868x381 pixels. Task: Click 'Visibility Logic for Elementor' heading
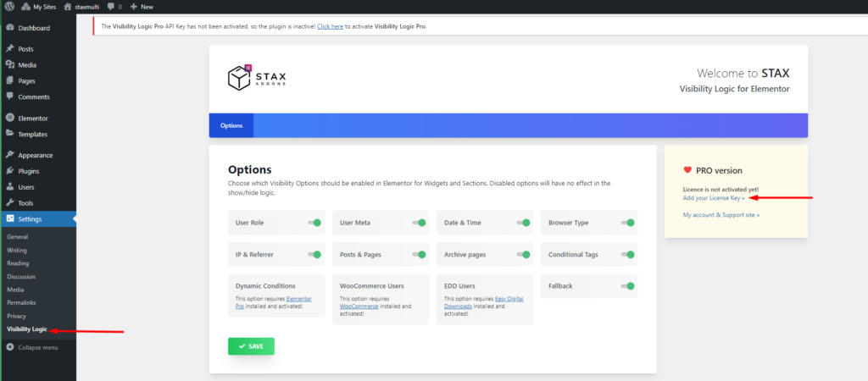pyautogui.click(x=735, y=88)
